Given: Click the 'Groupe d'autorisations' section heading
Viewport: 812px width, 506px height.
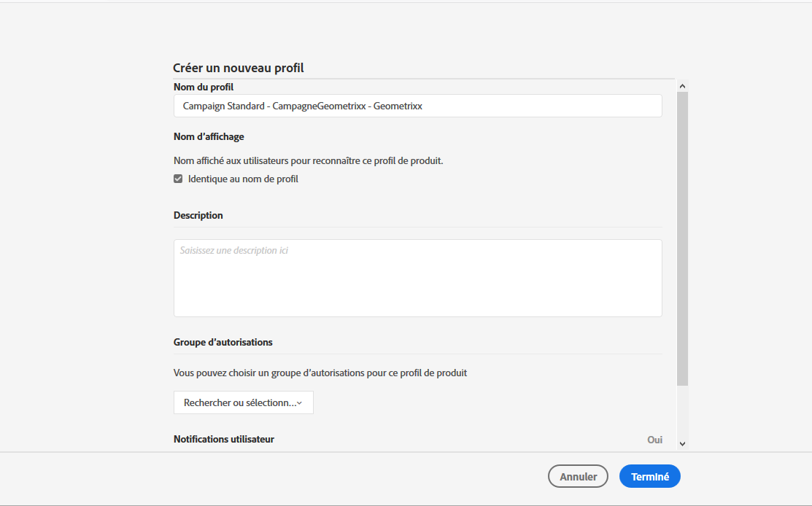Looking at the screenshot, I should (x=223, y=342).
